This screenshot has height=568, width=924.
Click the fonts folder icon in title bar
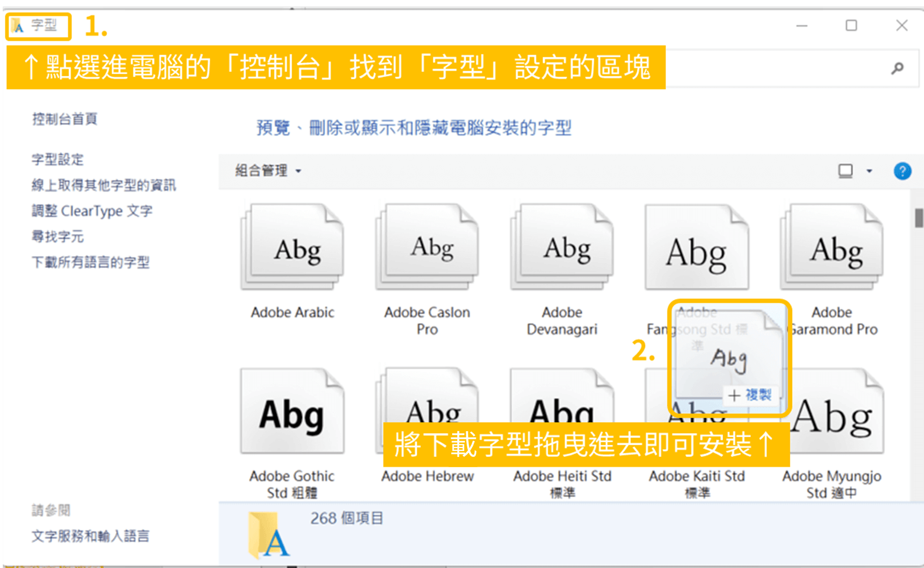click(x=18, y=26)
